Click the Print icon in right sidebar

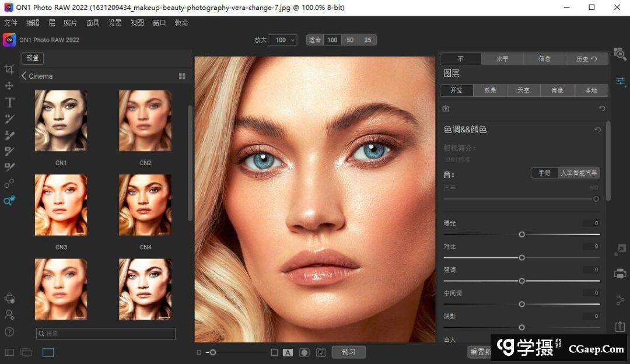pos(619,274)
